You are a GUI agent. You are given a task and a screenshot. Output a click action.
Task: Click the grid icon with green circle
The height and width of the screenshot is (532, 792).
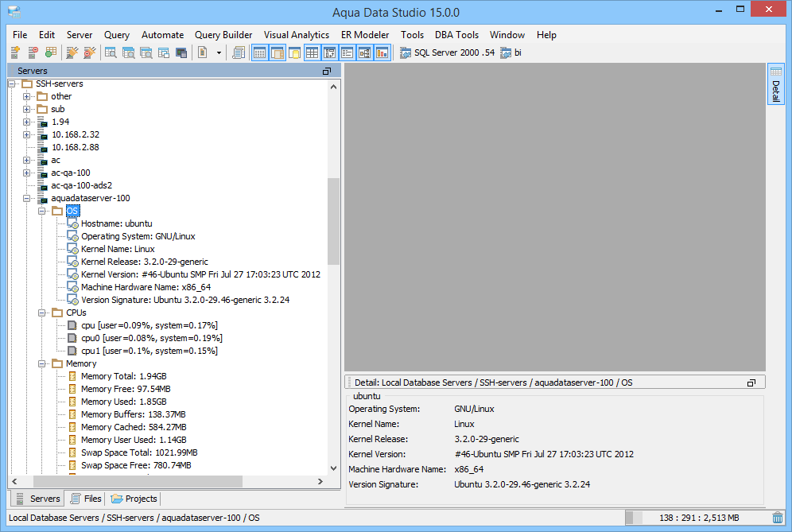click(51, 52)
